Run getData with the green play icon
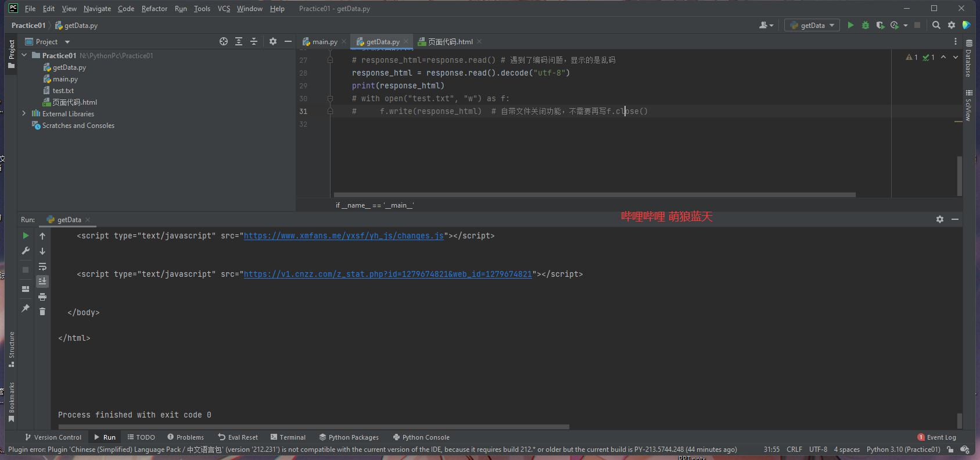 (x=850, y=25)
